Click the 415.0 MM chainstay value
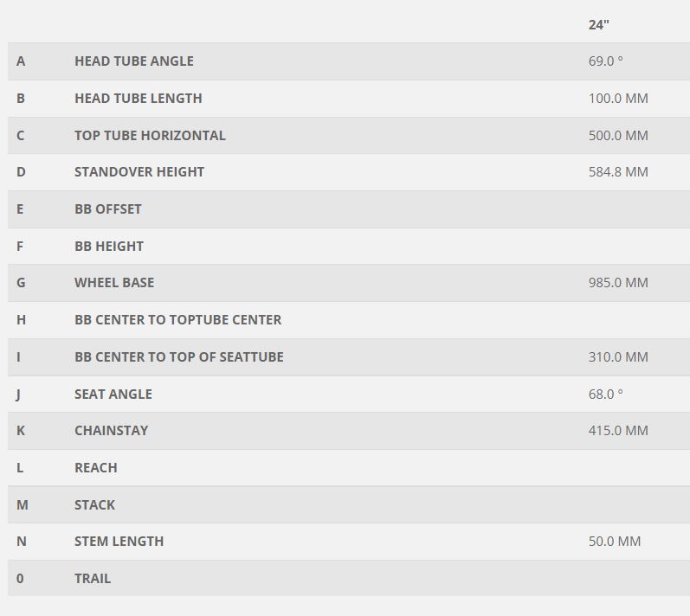 (x=618, y=431)
